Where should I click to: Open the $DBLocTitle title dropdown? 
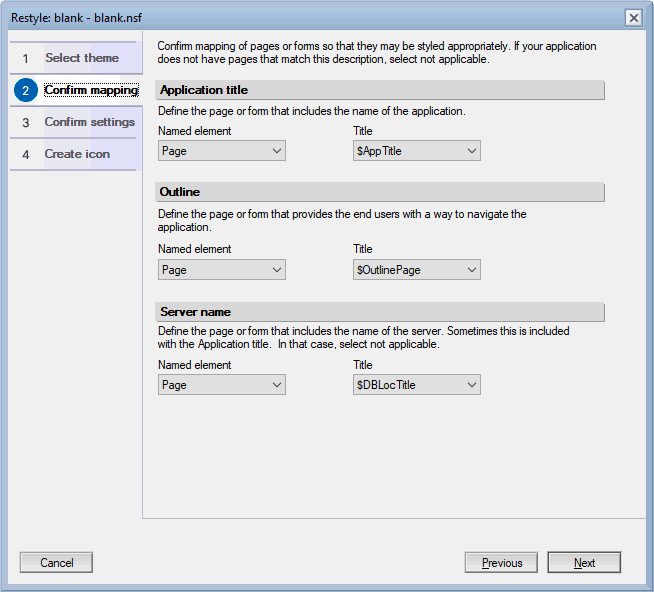point(417,384)
